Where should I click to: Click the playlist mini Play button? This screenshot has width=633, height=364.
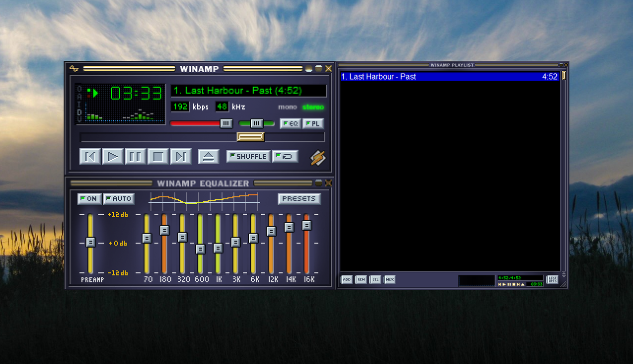504,284
